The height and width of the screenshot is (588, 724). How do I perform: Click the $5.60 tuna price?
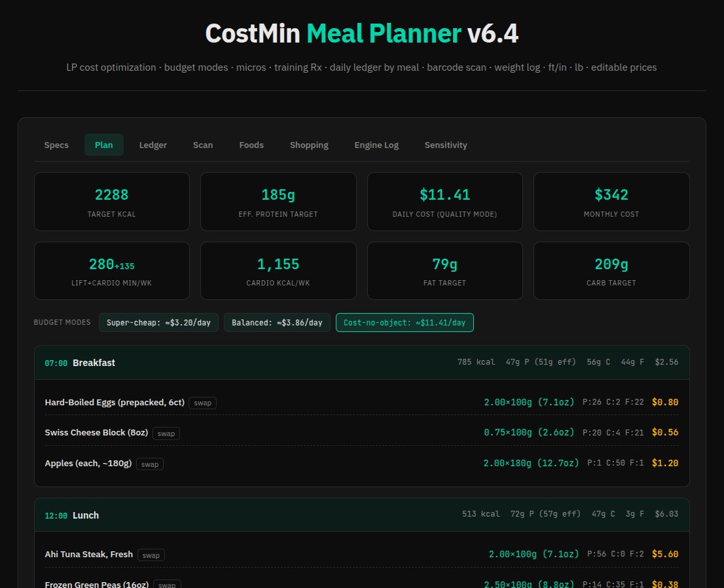click(665, 554)
